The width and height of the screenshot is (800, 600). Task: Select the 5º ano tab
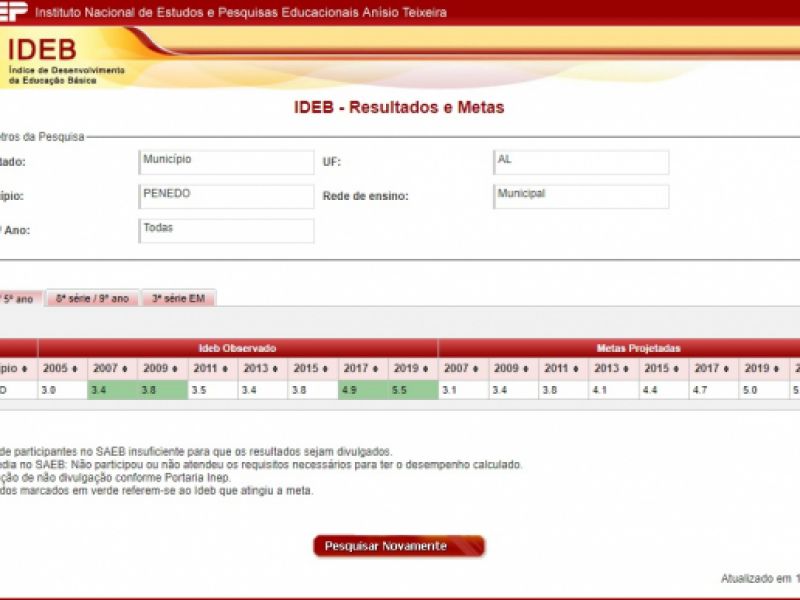pyautogui.click(x=18, y=298)
